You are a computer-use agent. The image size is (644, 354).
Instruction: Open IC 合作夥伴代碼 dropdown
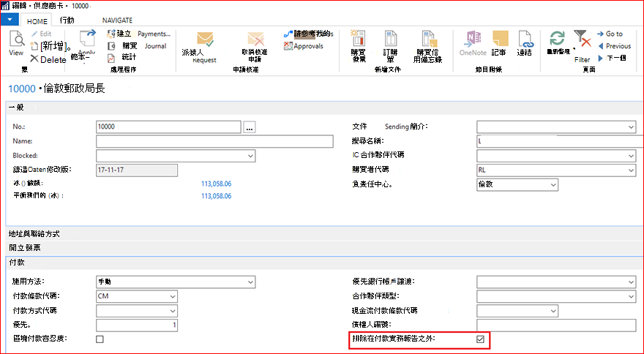pyautogui.click(x=632, y=156)
